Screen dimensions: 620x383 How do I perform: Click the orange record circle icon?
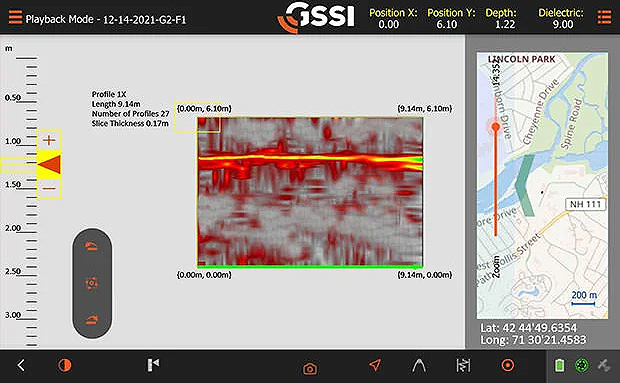click(x=508, y=365)
